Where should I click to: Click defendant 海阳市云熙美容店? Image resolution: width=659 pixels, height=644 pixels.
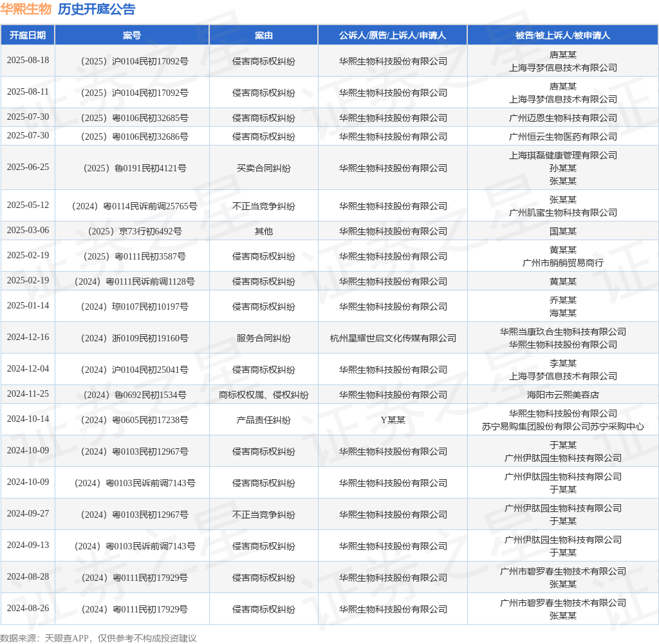point(562,395)
